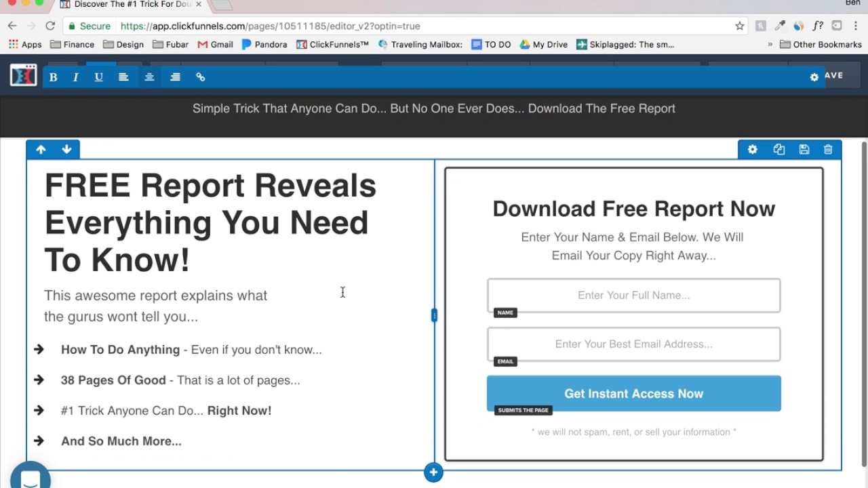Toggle italic formatting in the text toolbar

(x=75, y=77)
